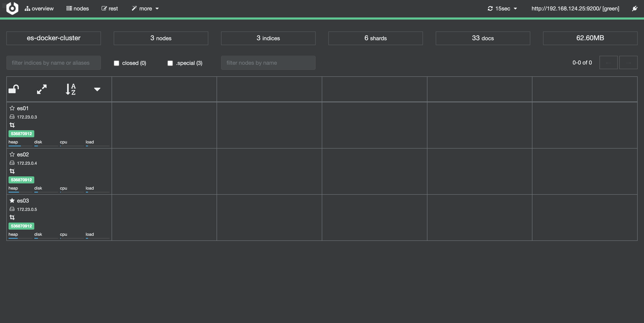Click the crop icon under es02
Image resolution: width=644 pixels, height=323 pixels.
coord(12,171)
